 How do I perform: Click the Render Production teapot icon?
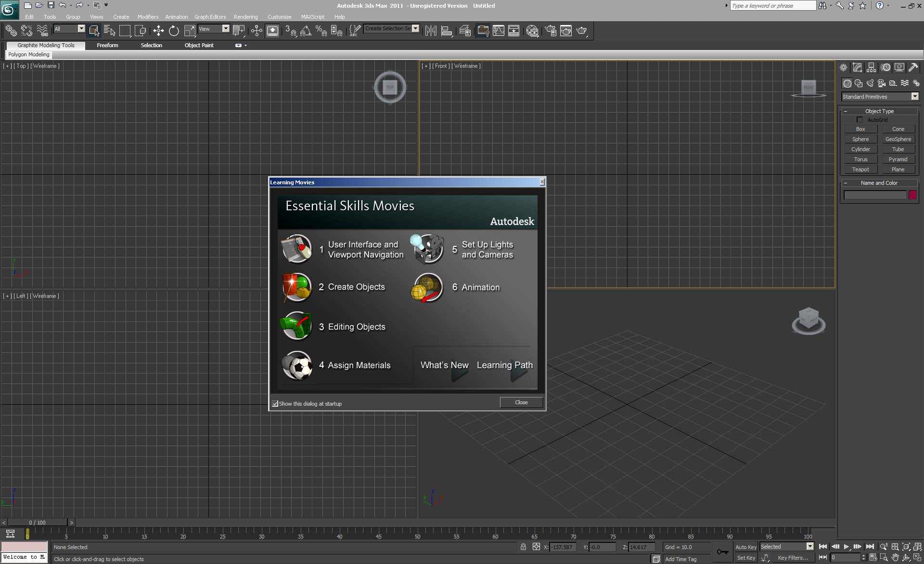582,31
